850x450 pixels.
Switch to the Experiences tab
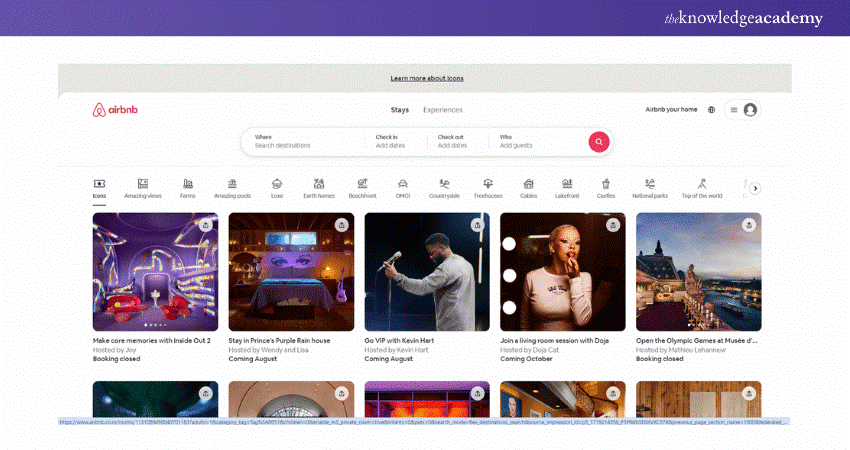442,110
